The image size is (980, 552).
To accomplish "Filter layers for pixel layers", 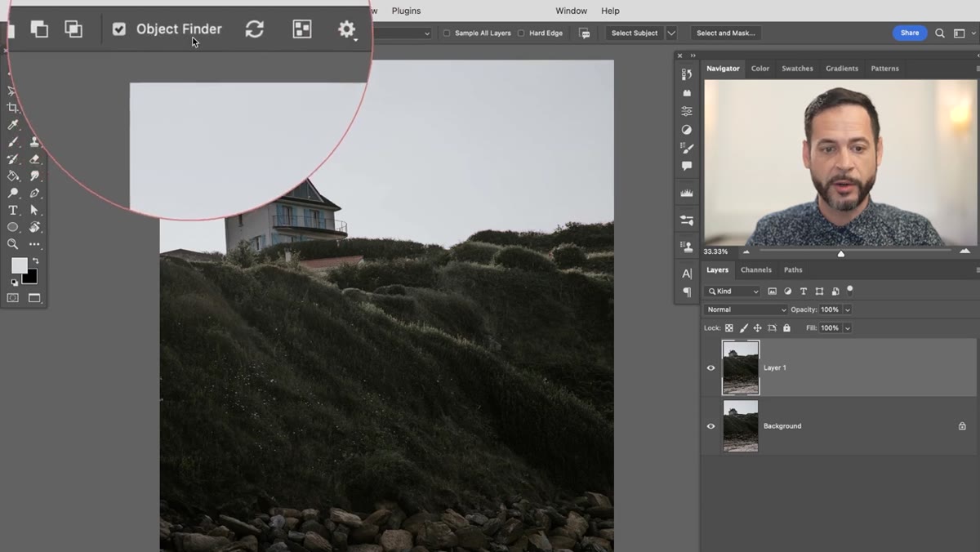I will click(x=772, y=292).
